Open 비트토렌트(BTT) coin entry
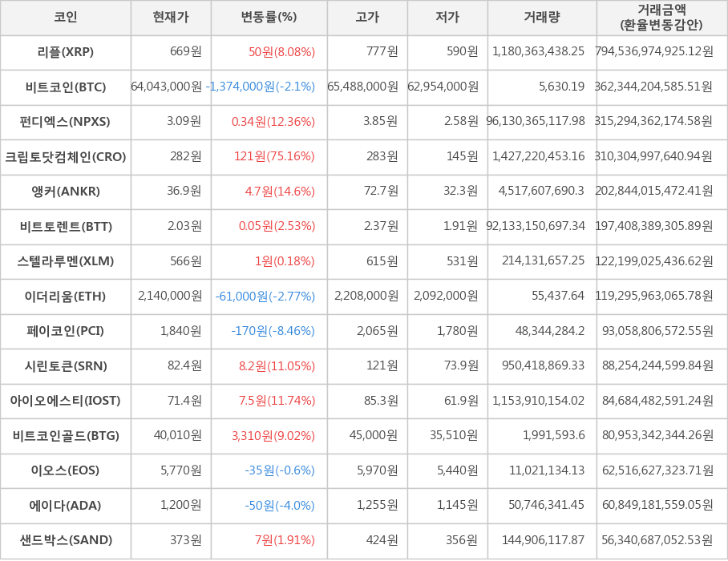 66,226
